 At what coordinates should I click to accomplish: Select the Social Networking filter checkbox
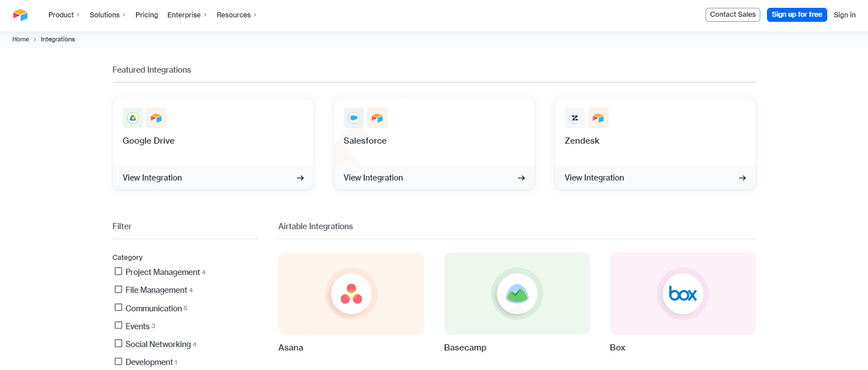pyautogui.click(x=118, y=344)
